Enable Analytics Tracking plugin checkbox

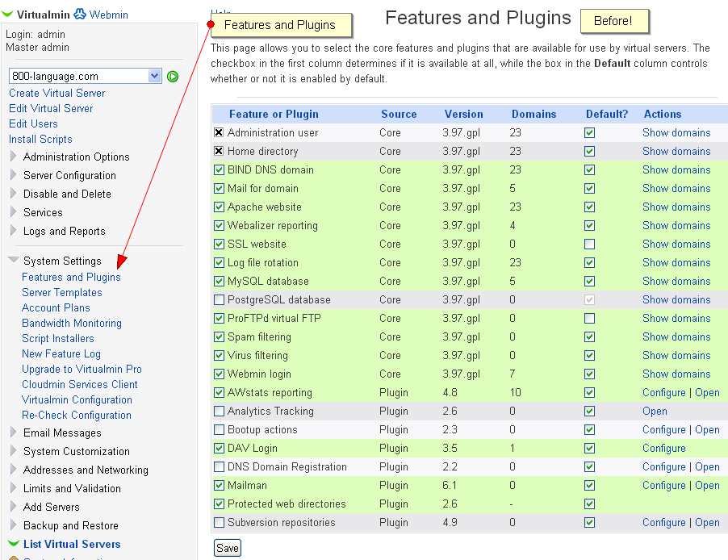[220, 412]
